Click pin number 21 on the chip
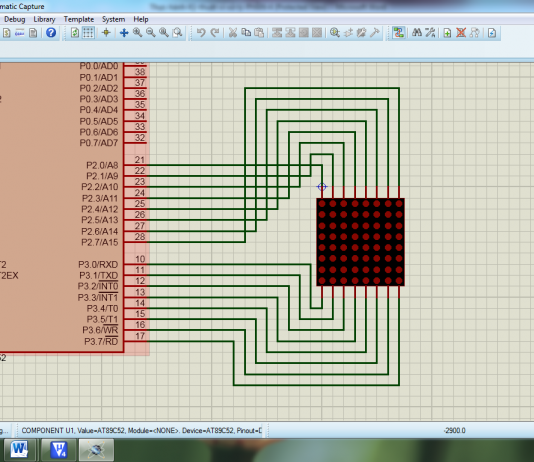Image resolution: width=534 pixels, height=462 pixels. coord(140,160)
